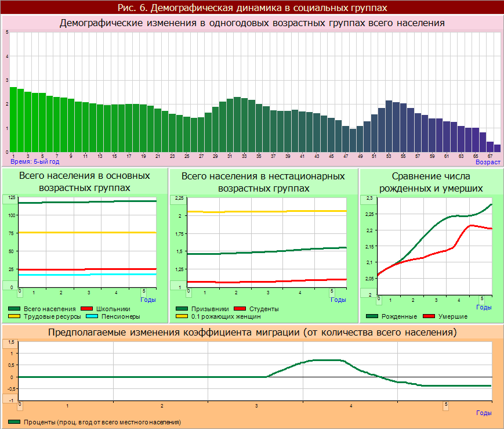Click the '5' x-axis end handle in main groups chart
This screenshot has width=504, height=429.
(144, 292)
